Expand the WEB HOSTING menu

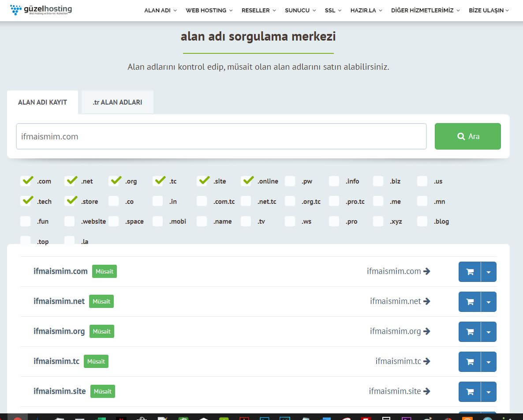click(209, 10)
